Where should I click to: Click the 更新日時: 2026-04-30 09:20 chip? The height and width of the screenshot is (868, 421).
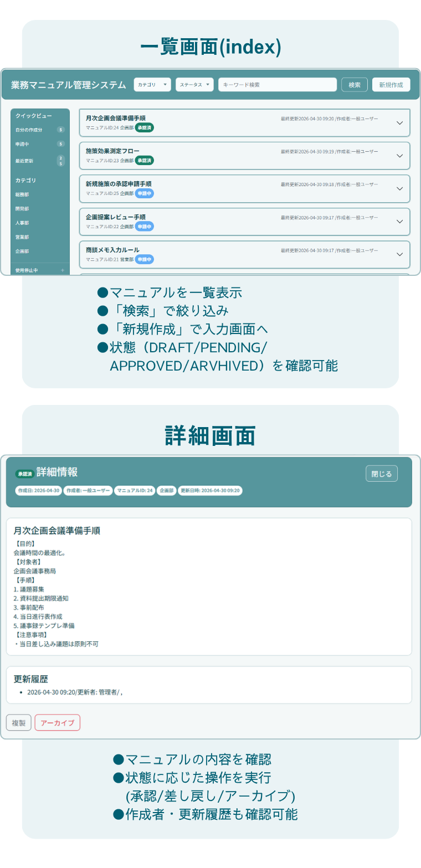click(210, 490)
